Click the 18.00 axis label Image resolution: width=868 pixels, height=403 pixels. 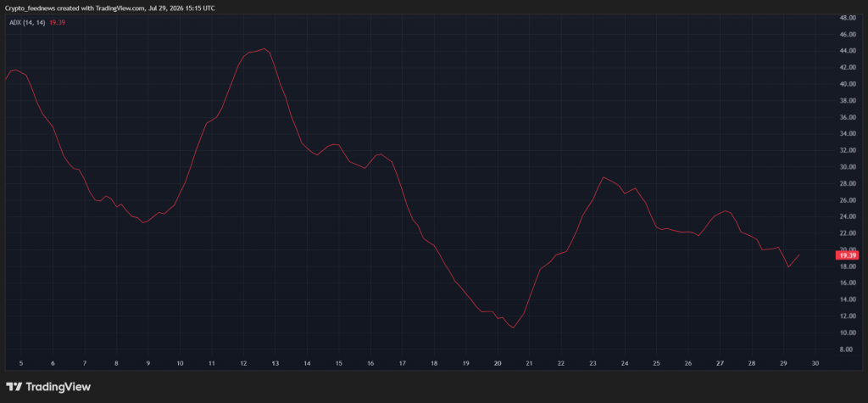pyautogui.click(x=849, y=266)
